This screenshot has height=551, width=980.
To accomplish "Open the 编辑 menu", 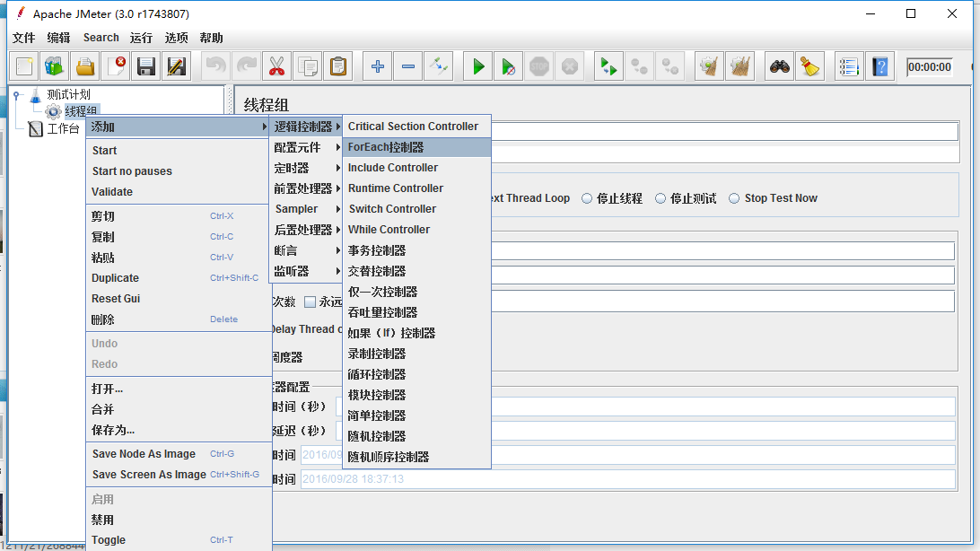I will click(58, 38).
